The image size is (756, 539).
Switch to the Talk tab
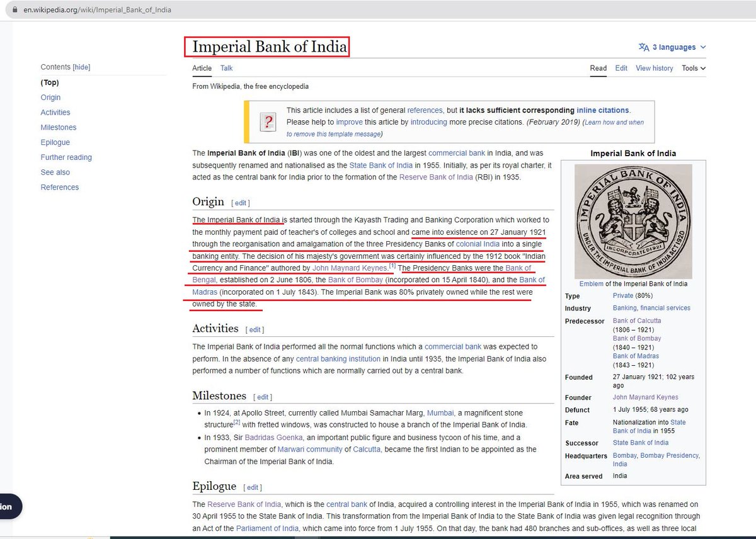tap(226, 68)
